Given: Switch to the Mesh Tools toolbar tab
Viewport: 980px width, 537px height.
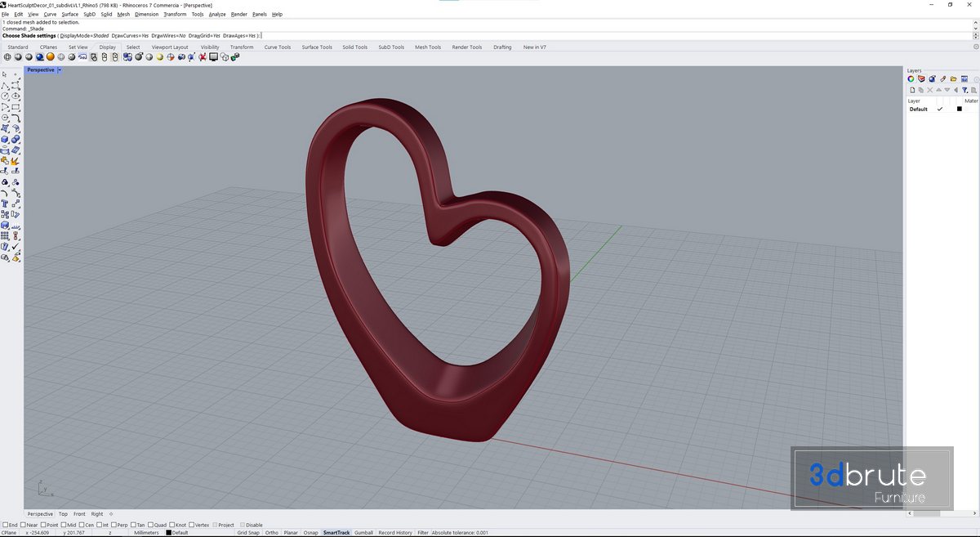Looking at the screenshot, I should [427, 47].
